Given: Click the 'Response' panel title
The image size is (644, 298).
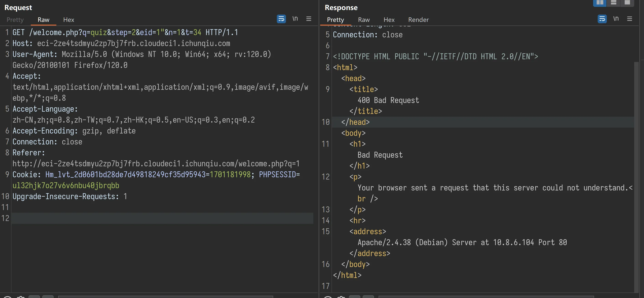Looking at the screenshot, I should click(x=341, y=8).
